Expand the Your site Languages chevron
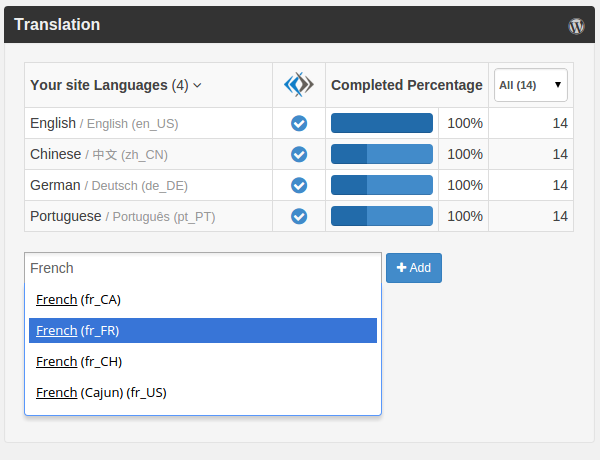This screenshot has height=460, width=600. pyautogui.click(x=197, y=86)
